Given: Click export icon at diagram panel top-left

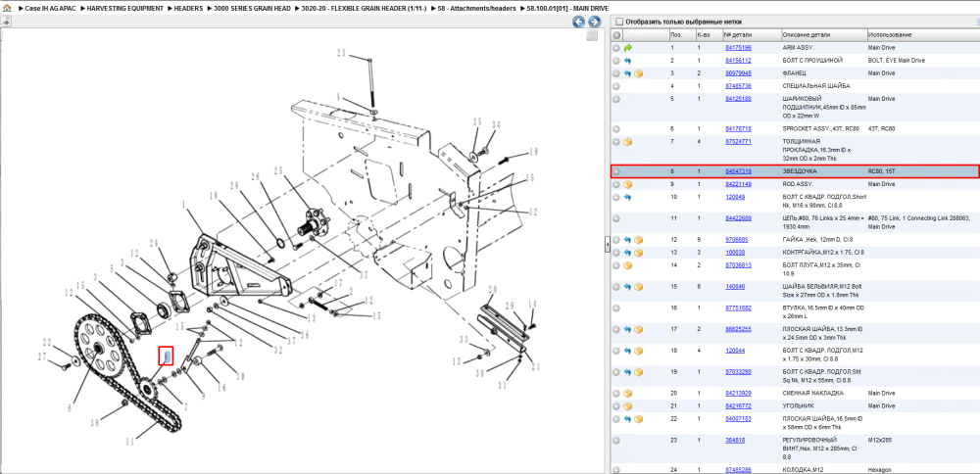Looking at the screenshot, I should [x=6, y=22].
